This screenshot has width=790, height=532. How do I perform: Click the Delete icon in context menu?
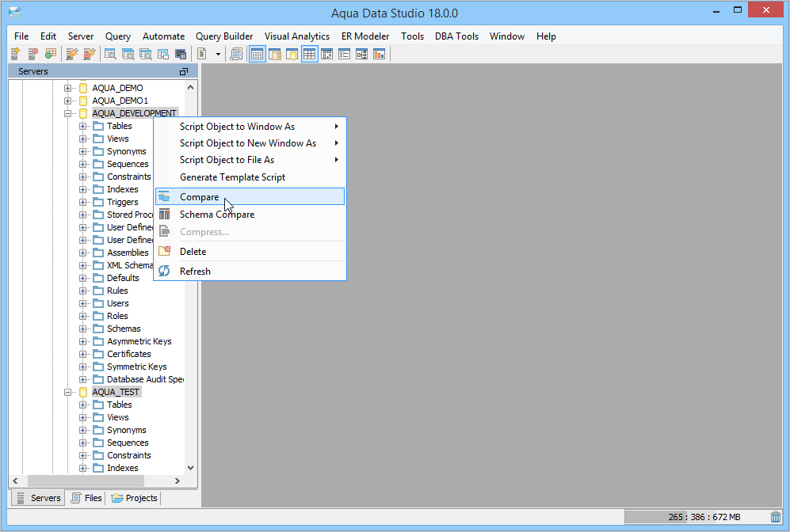pyautogui.click(x=164, y=251)
